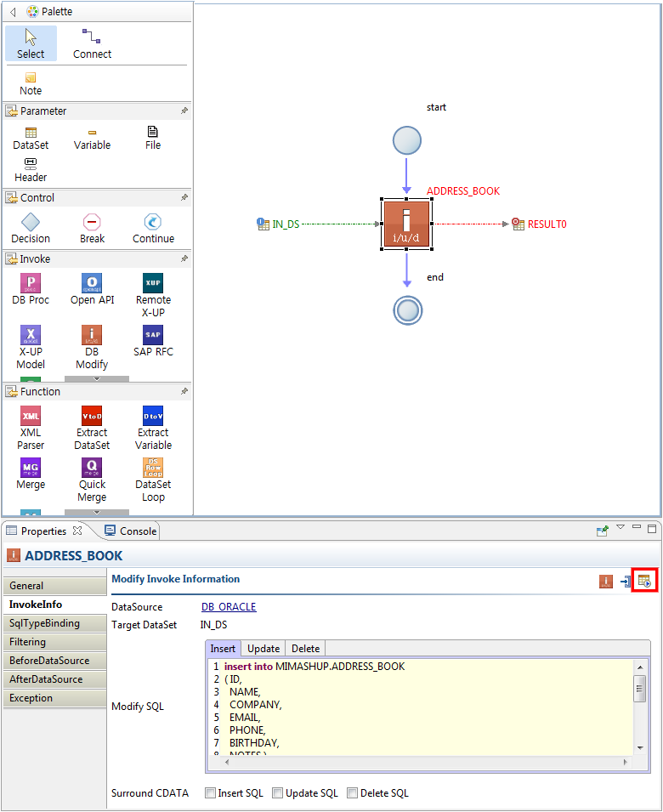Screen dimensions: 663x812
Task: Click the red-highlighted dataset run icon
Action: [644, 581]
